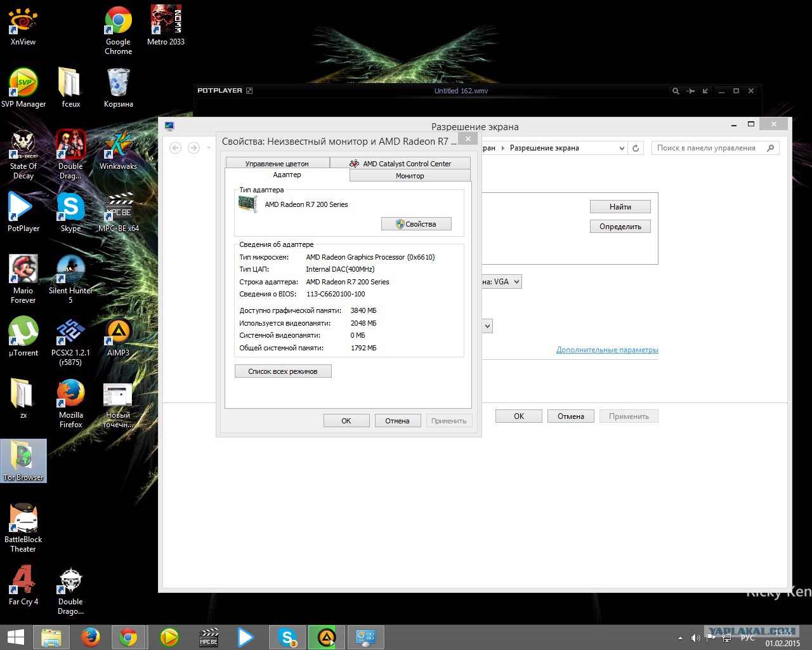The width and height of the screenshot is (812, 650).
Task: Select the Far Cry 4 desktop icon
Action: (x=23, y=585)
